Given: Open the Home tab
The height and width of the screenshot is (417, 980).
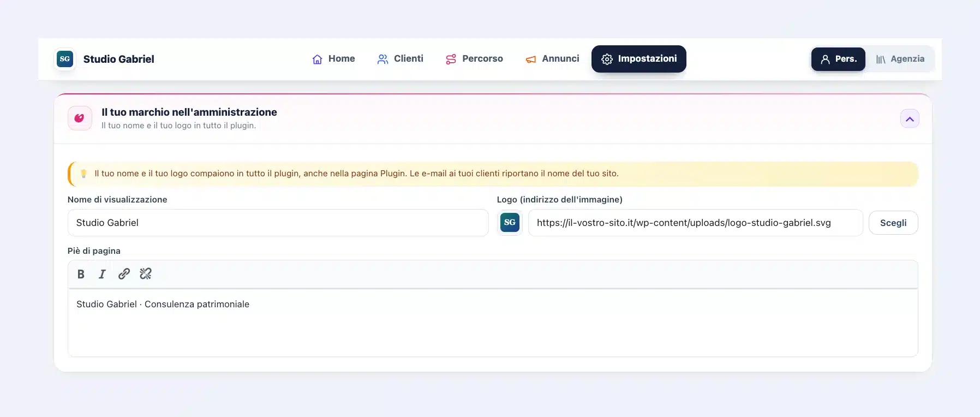Looking at the screenshot, I should tap(333, 59).
